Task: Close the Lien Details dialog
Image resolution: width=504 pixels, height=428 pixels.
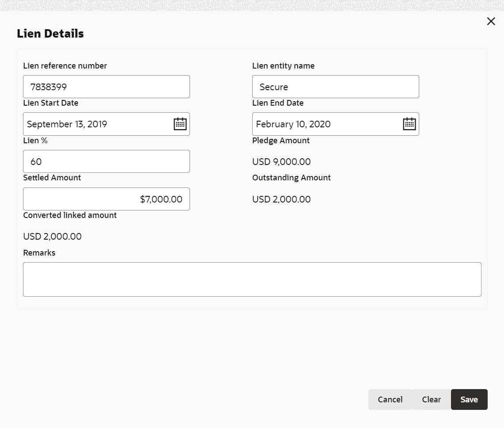Action: coord(491,21)
